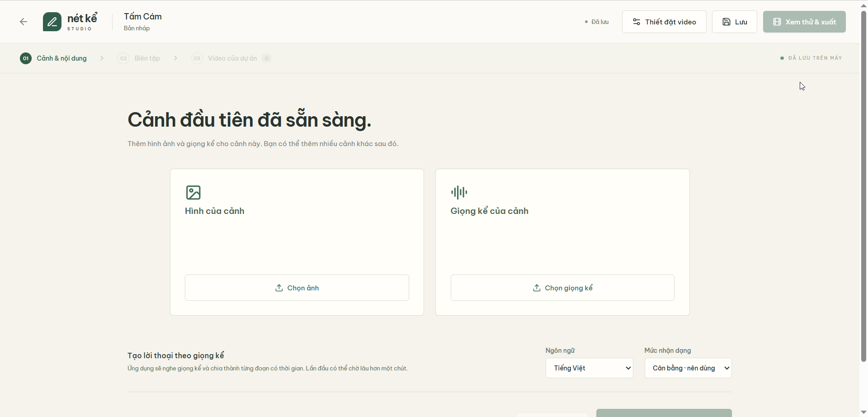Click the Tạo lời thoại theo giọng kể heading
This screenshot has width=868, height=417.
point(176,355)
